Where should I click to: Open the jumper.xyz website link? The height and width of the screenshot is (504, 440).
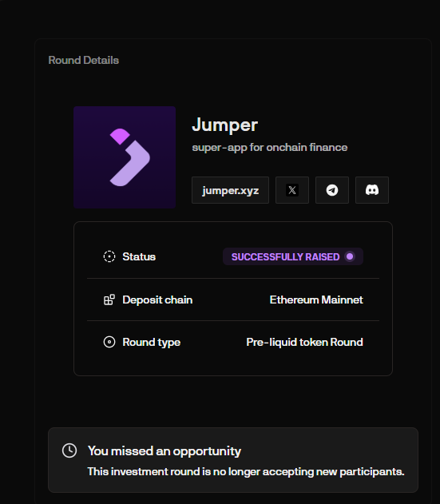[230, 190]
